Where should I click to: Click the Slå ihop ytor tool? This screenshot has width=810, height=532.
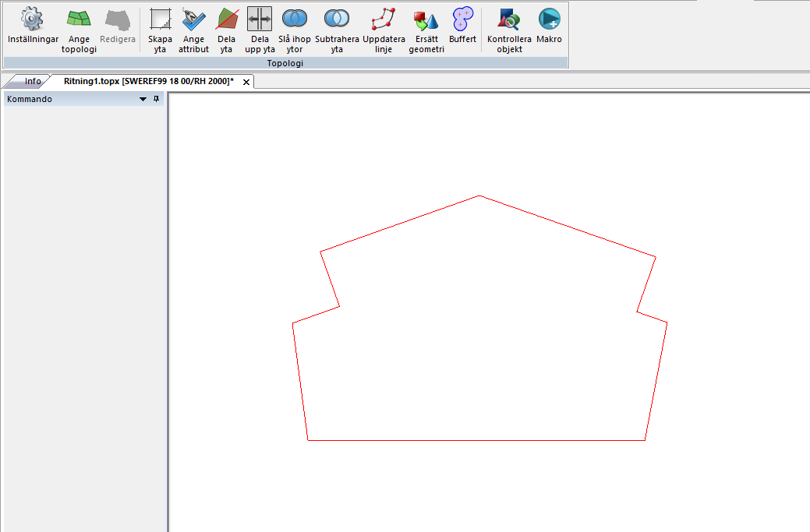[x=294, y=30]
